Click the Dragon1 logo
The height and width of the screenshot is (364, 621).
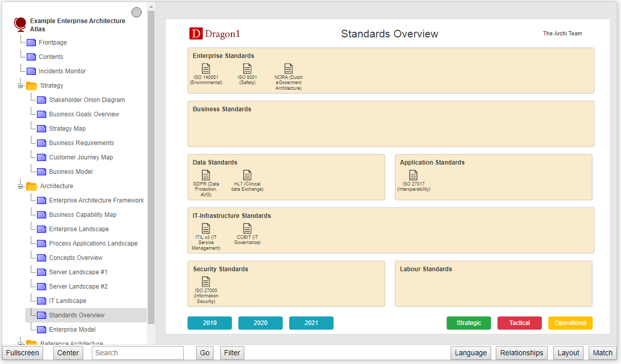click(215, 34)
